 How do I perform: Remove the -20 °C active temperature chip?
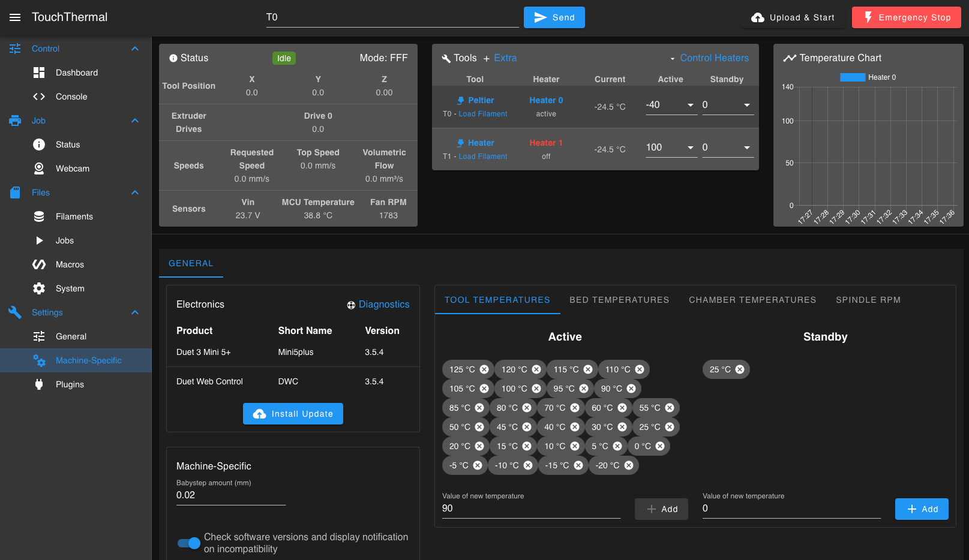(x=629, y=465)
